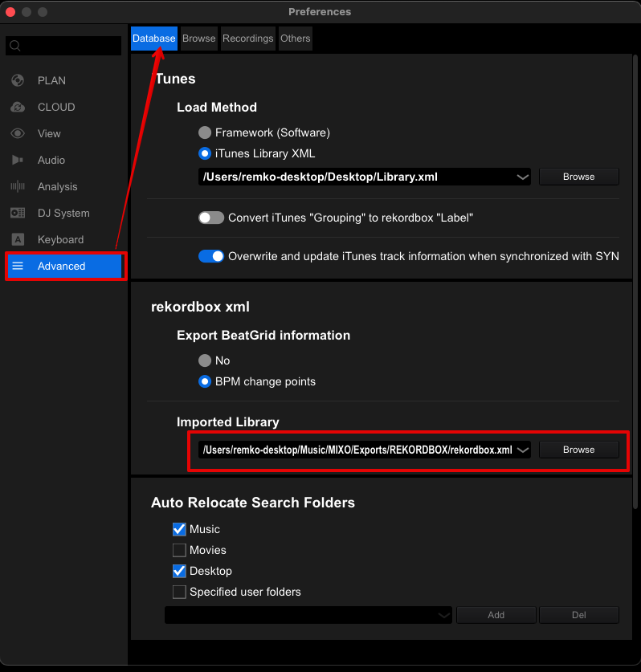Open the CLOUD preferences category
Image resolution: width=641 pixels, height=672 pixels.
(56, 107)
